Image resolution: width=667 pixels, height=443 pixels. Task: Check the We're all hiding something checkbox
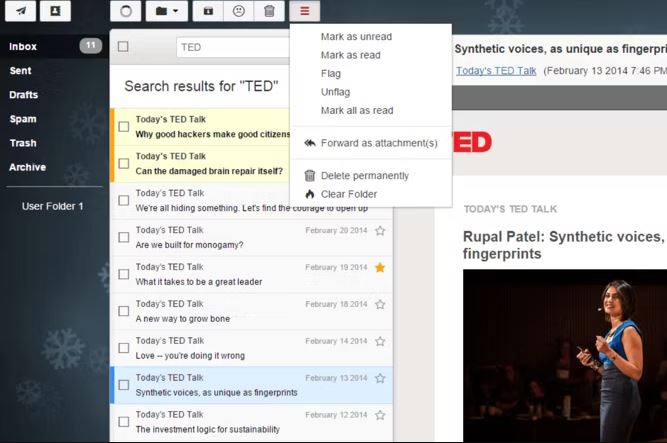pyautogui.click(x=123, y=200)
